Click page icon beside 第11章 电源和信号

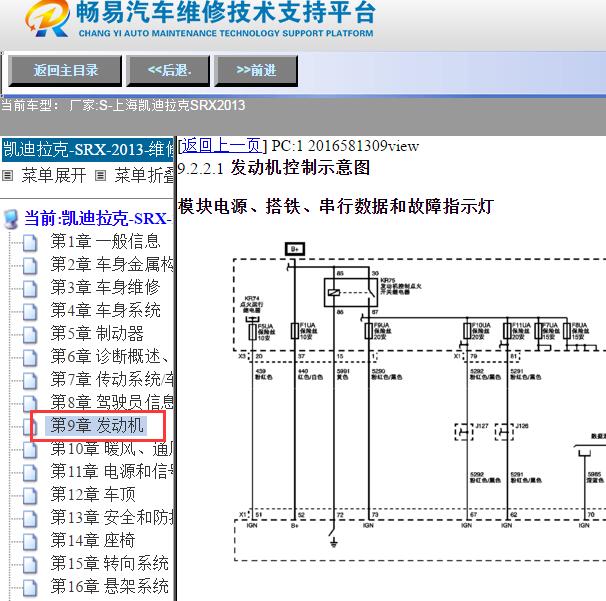[30, 473]
